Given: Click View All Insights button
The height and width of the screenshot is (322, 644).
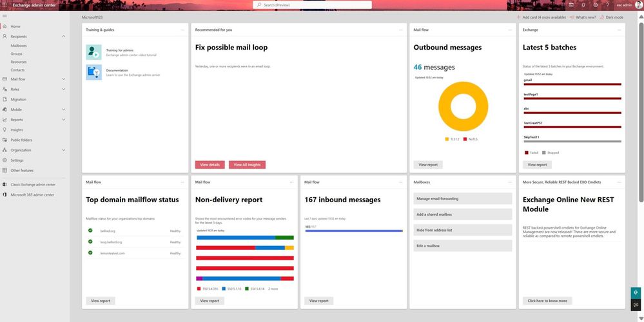Looking at the screenshot, I should point(248,164).
